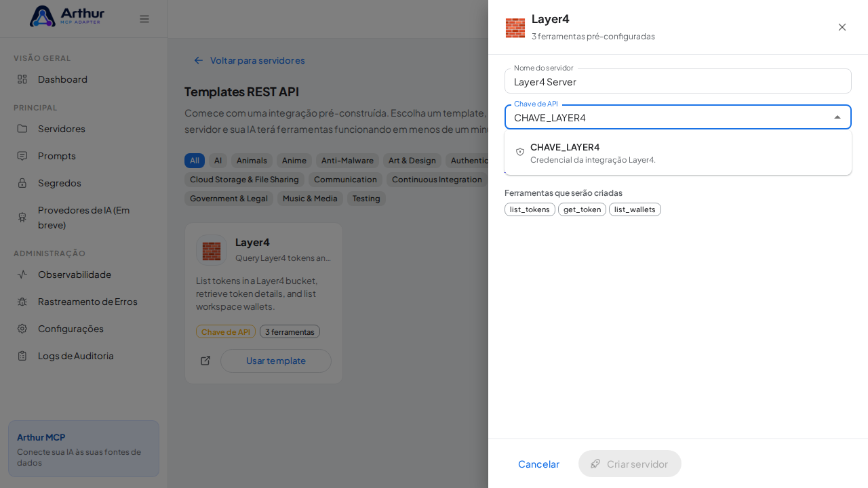This screenshot has height=488, width=868.
Task: Click Criar servidor button
Action: pyautogui.click(x=630, y=464)
